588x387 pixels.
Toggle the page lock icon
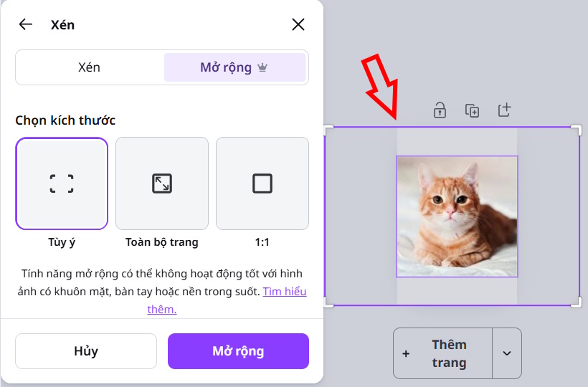[x=440, y=110]
